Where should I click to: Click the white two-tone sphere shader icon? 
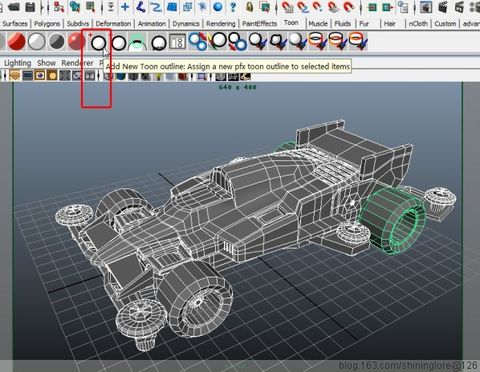point(36,42)
